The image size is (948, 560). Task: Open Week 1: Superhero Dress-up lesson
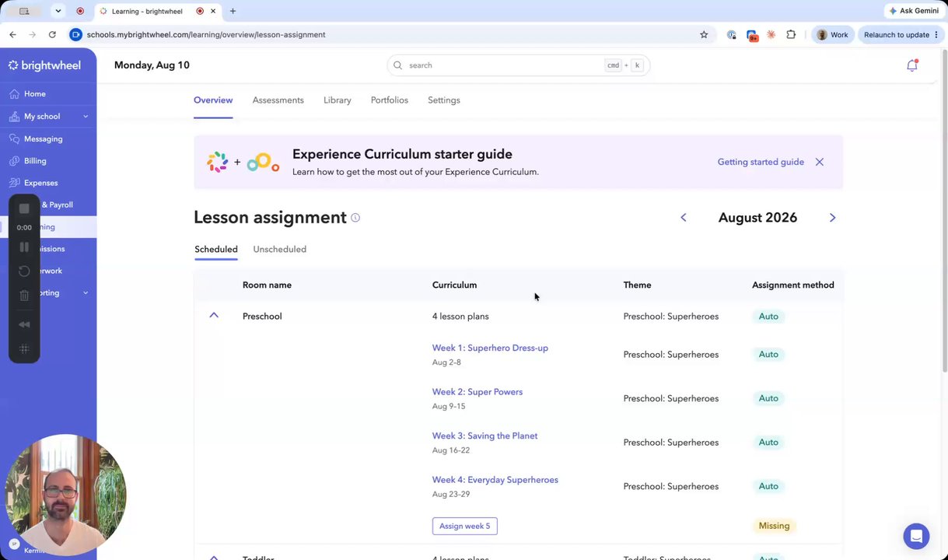point(490,348)
